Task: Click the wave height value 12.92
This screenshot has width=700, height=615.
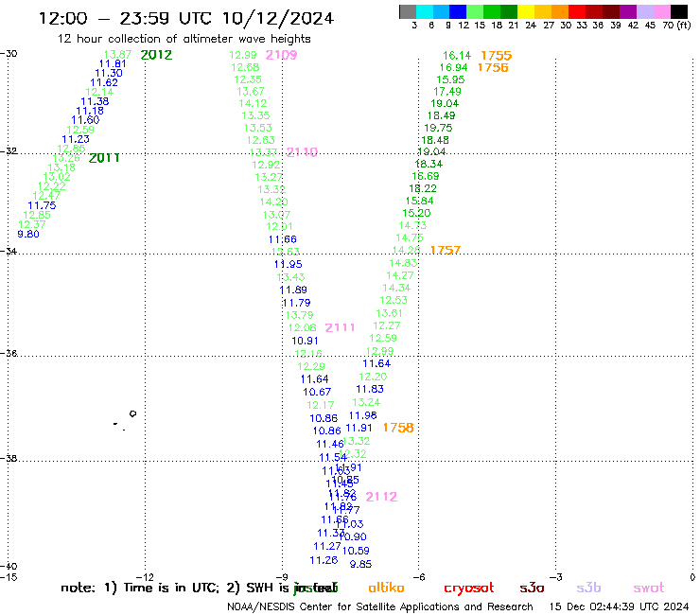Action: pos(266,165)
